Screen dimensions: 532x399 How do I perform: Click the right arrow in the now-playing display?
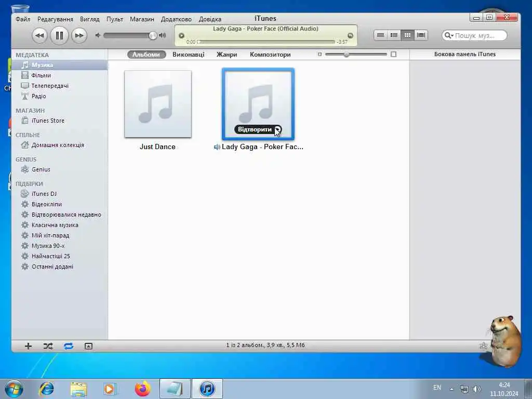click(351, 35)
